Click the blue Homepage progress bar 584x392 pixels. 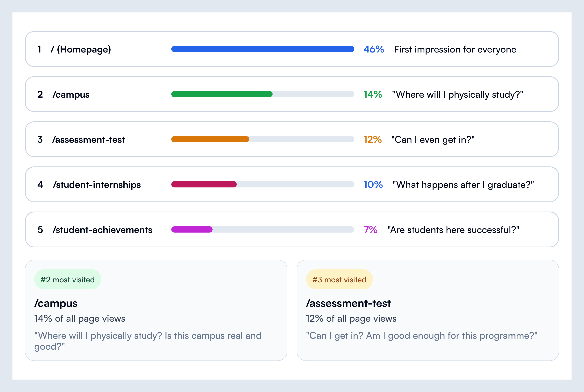(262, 49)
